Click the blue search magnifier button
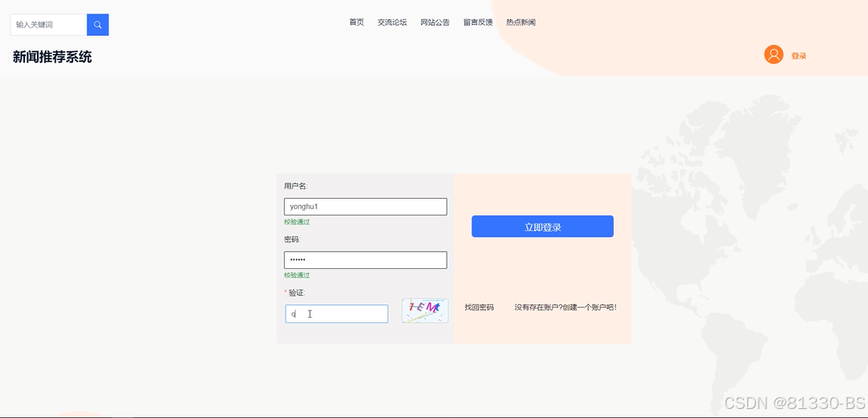Screen dimensions: 868x418 click(97, 25)
